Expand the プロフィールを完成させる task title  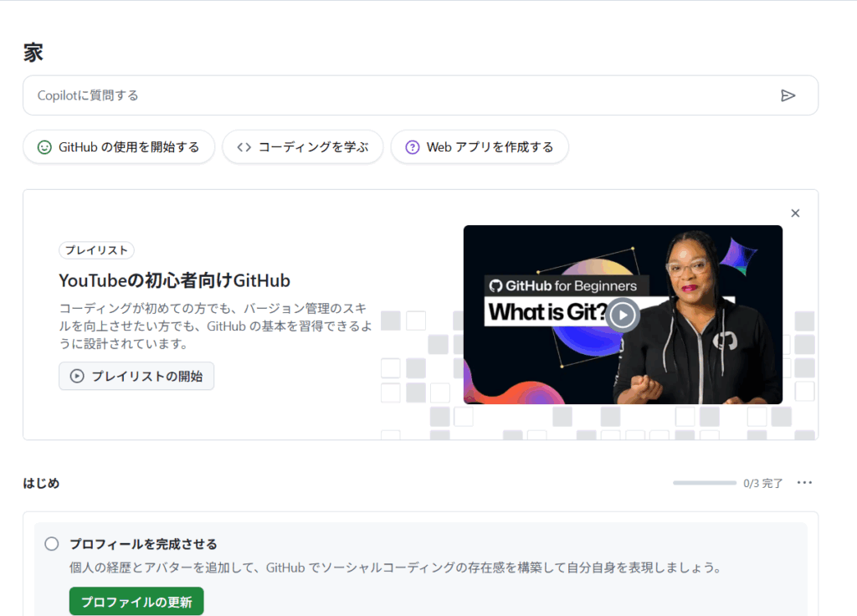click(143, 544)
